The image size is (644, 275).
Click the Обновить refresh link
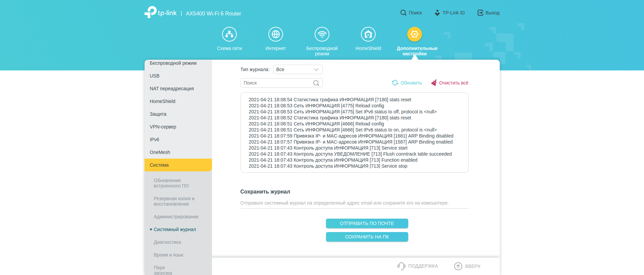coord(407,83)
